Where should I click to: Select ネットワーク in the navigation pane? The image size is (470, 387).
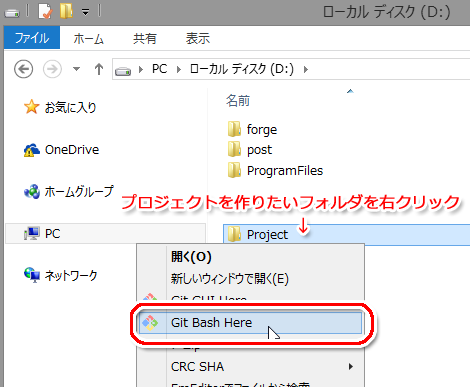71,275
